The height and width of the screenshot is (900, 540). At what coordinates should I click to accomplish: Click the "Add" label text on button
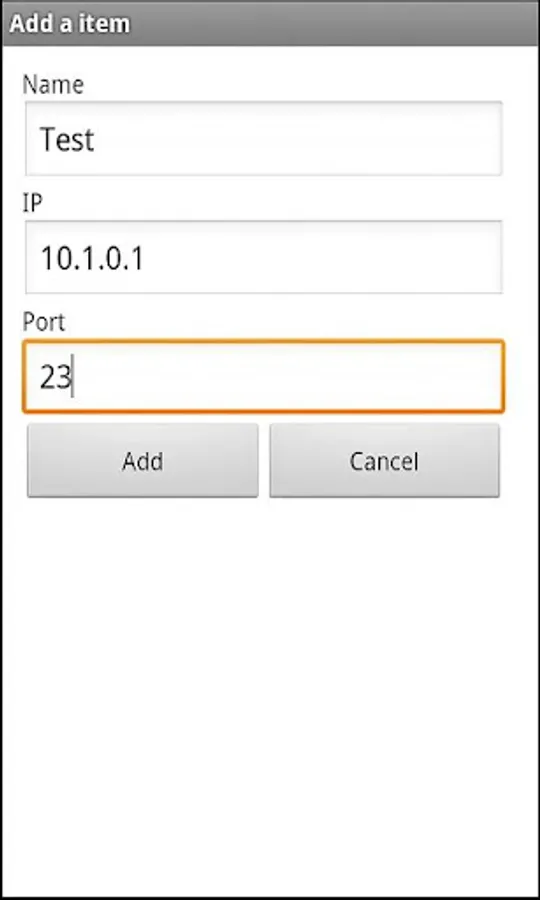click(x=142, y=461)
